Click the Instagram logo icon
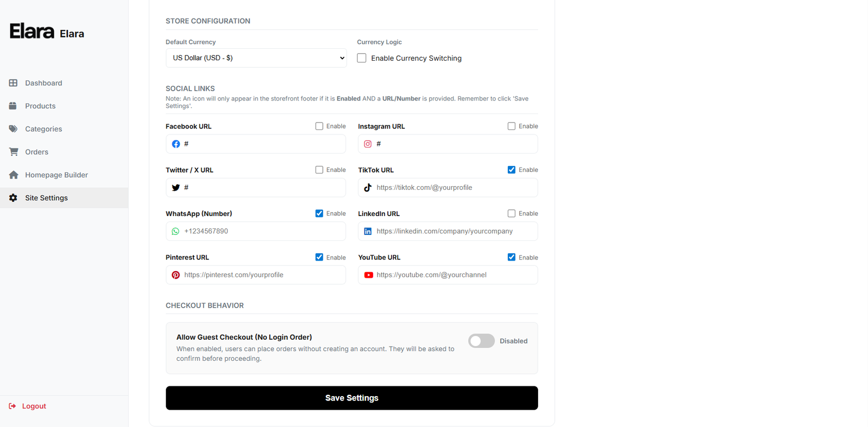Screen dimensions: 868x427 pos(368,144)
